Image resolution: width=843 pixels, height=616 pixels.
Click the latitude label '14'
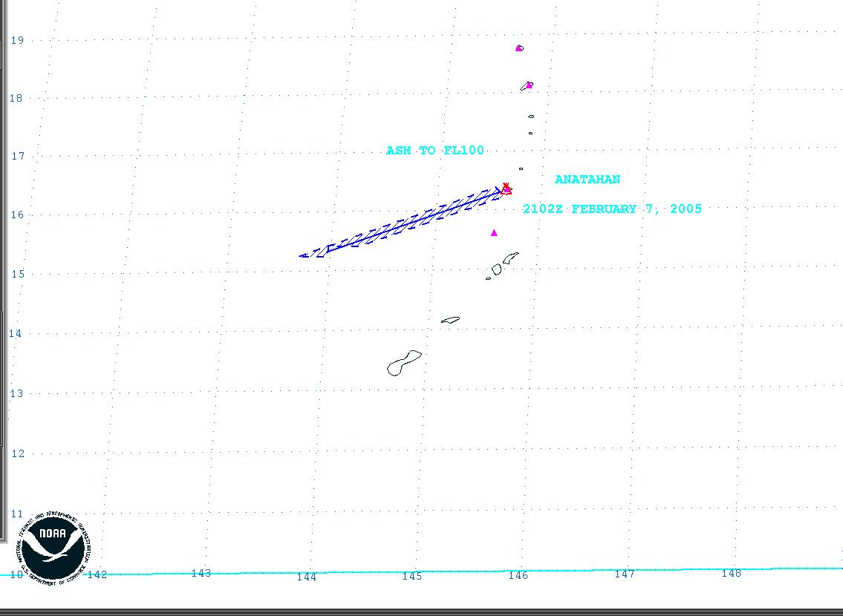pyautogui.click(x=15, y=333)
